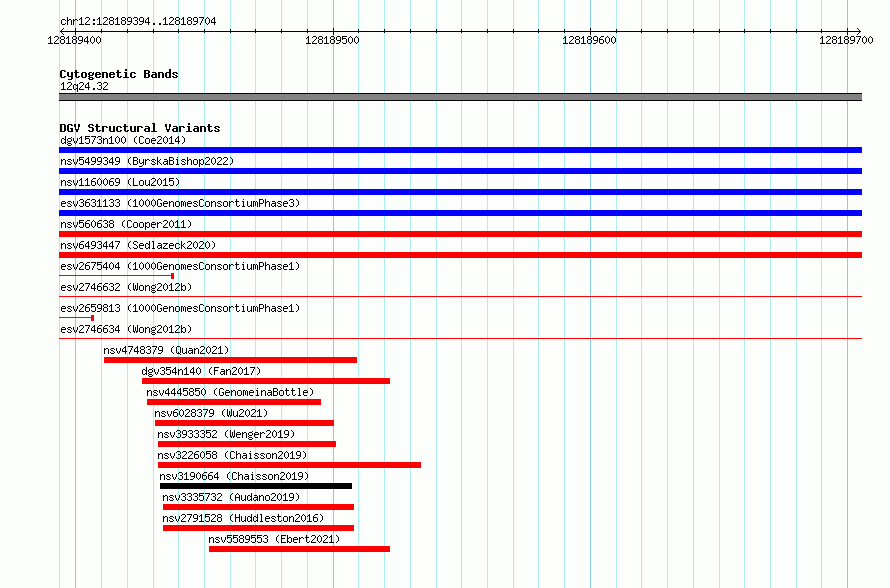Click the red bar under nsv4445850

[234, 402]
